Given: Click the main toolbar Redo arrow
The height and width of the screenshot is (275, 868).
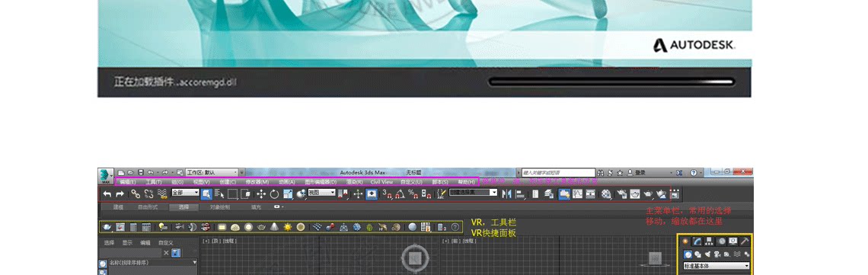Looking at the screenshot, I should (x=120, y=193).
